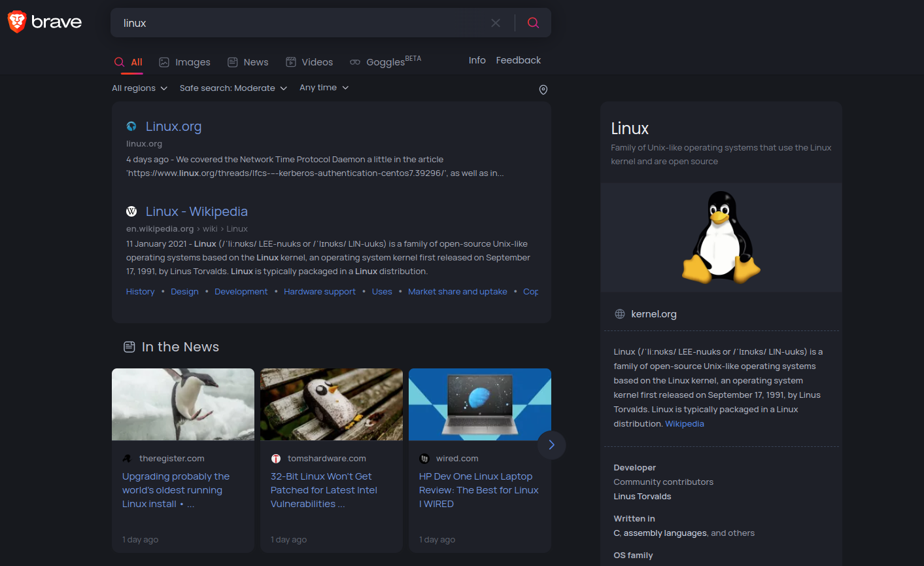
Task: Clear the search query with the X icon
Action: (496, 23)
